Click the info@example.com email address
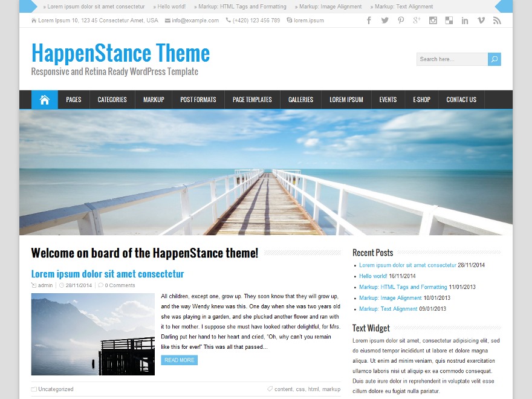This screenshot has height=399, width=532. (195, 21)
